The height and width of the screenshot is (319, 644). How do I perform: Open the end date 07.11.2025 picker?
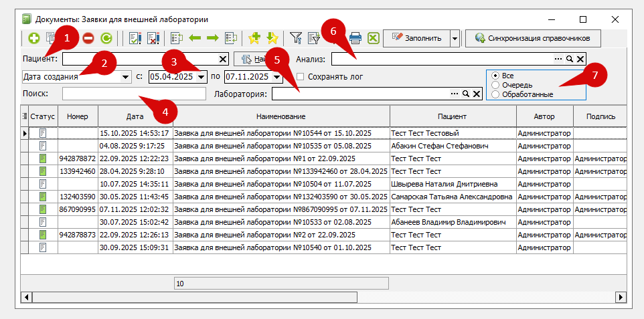(x=278, y=77)
